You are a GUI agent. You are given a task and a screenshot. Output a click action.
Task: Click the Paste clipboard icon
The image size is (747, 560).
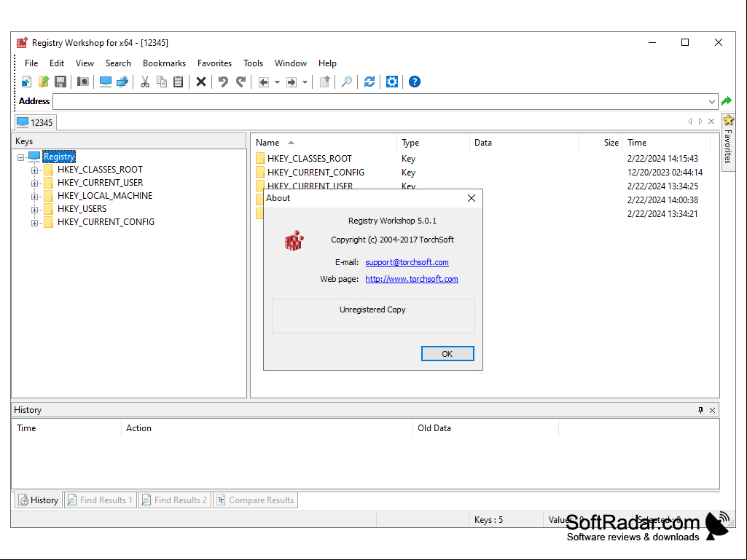pyautogui.click(x=178, y=82)
